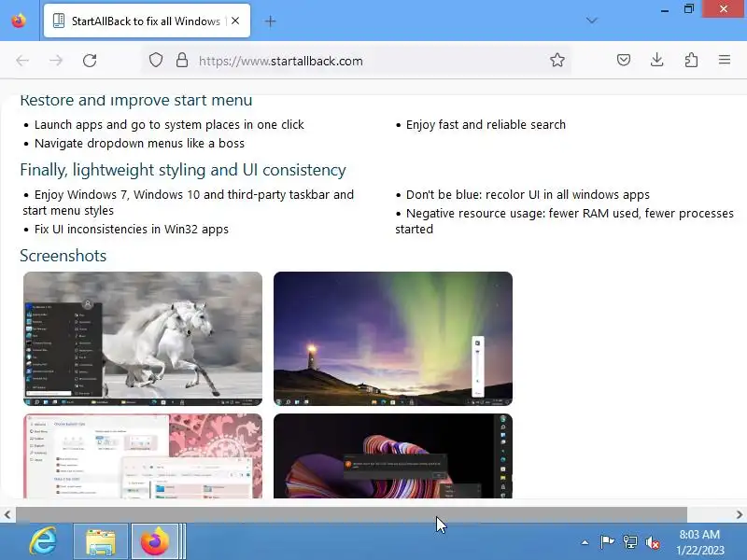Open File Explorer from taskbar
Screen dimensions: 747x560
click(101, 541)
